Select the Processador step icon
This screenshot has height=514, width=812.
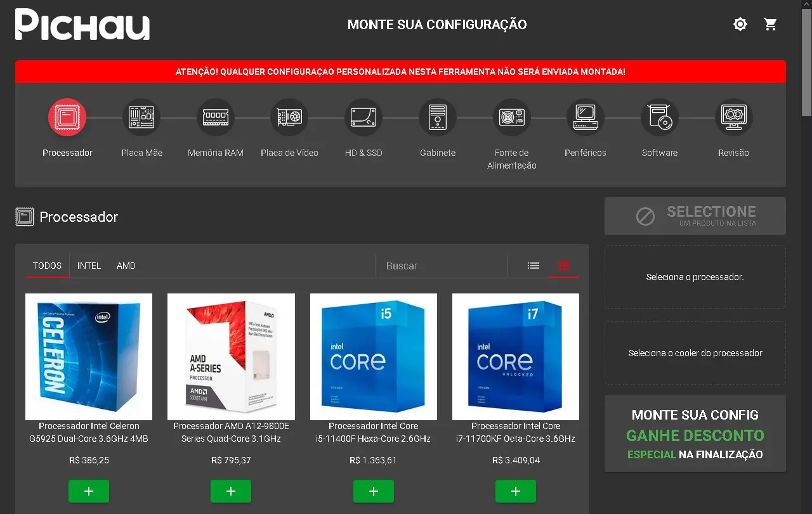(67, 117)
